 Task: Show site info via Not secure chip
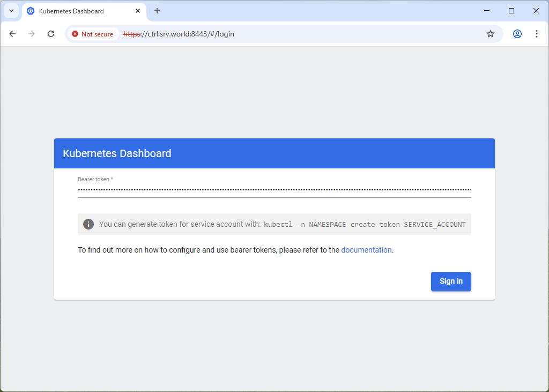93,34
